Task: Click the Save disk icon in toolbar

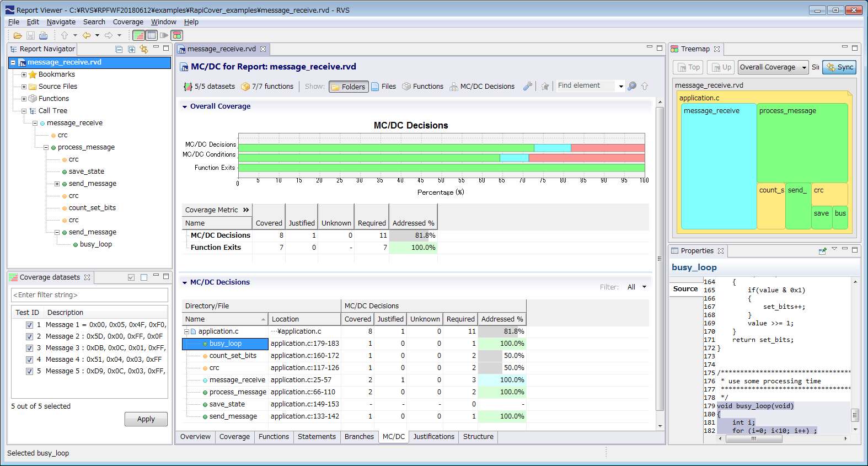Action: [30, 35]
